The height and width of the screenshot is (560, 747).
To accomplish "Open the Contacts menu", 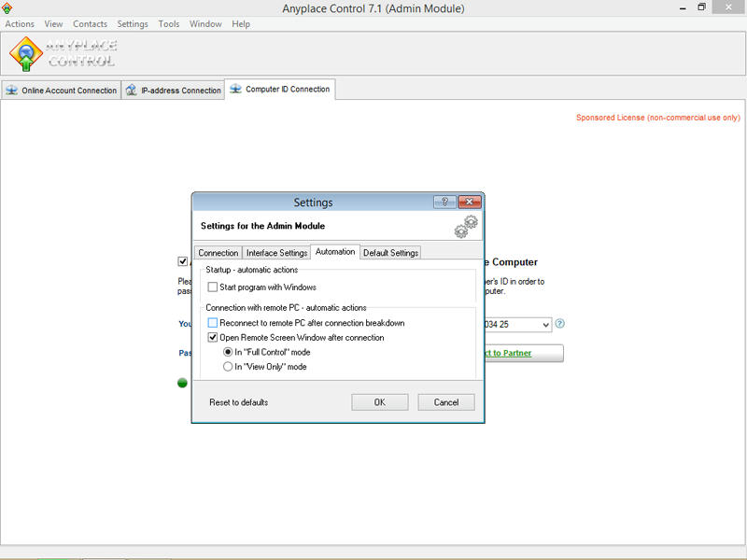I will 90,24.
